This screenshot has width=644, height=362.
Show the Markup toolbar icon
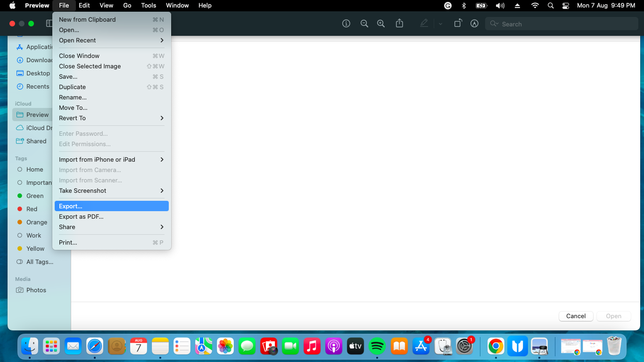(x=475, y=24)
